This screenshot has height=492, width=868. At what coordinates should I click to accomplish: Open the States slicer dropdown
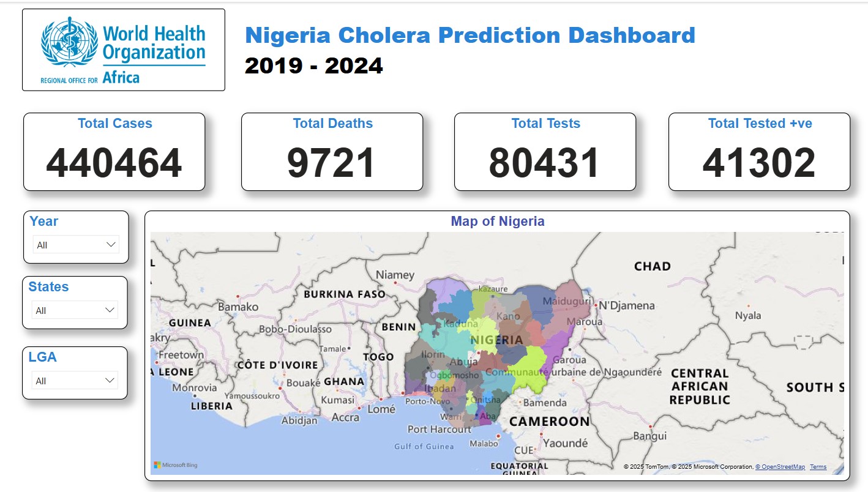(x=75, y=310)
